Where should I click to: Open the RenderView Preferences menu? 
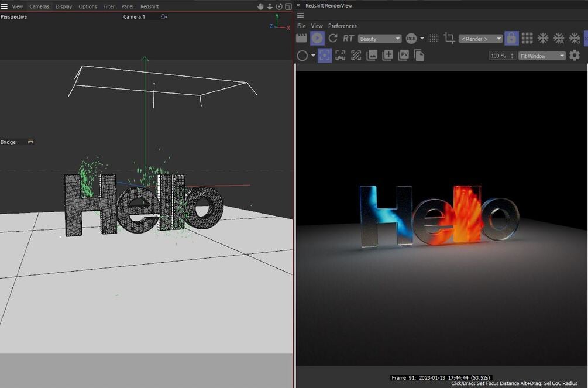[342, 26]
